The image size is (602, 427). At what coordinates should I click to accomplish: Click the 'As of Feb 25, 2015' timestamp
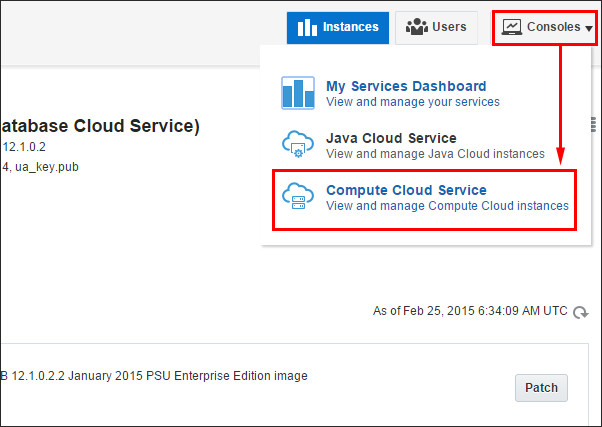[x=470, y=311]
